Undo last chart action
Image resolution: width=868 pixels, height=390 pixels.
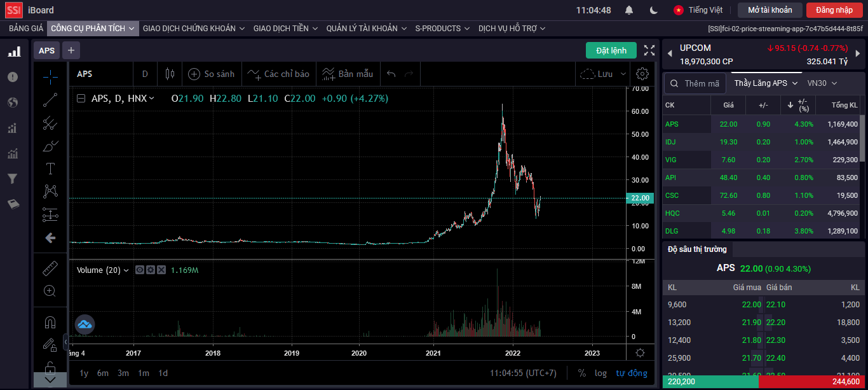point(391,74)
